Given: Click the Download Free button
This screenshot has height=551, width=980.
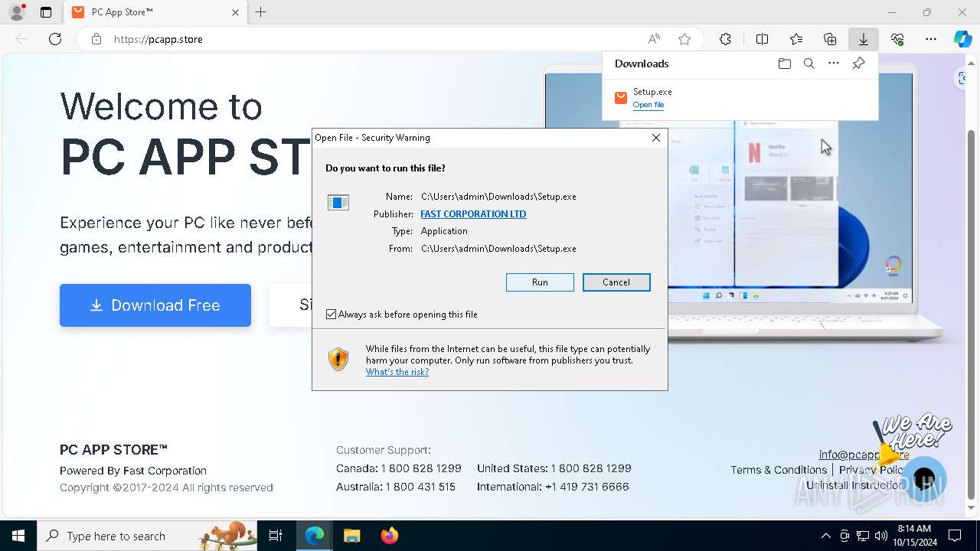Looking at the screenshot, I should click(x=155, y=305).
